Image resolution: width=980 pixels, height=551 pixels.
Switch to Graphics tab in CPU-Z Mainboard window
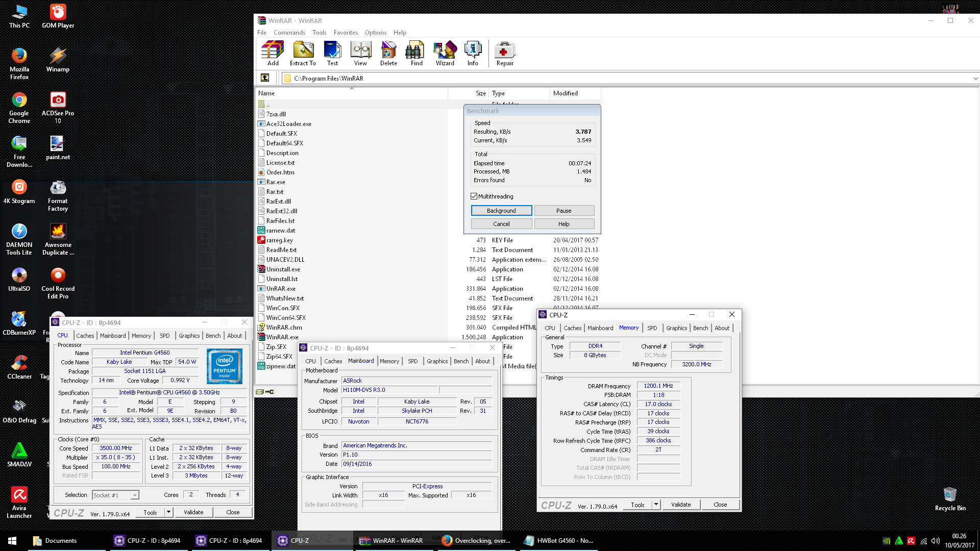point(437,361)
